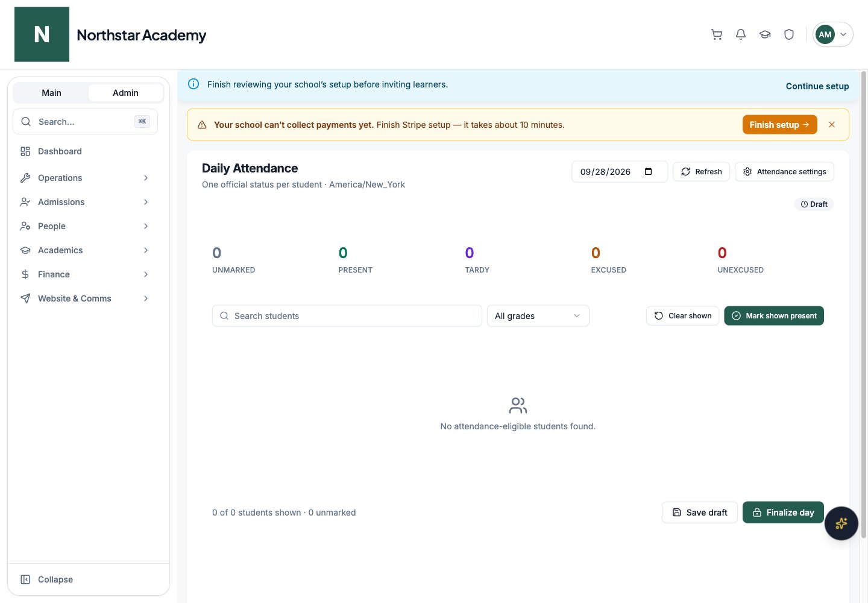Click the Draft status badge
Image resolution: width=868 pixels, height=603 pixels.
[814, 204]
